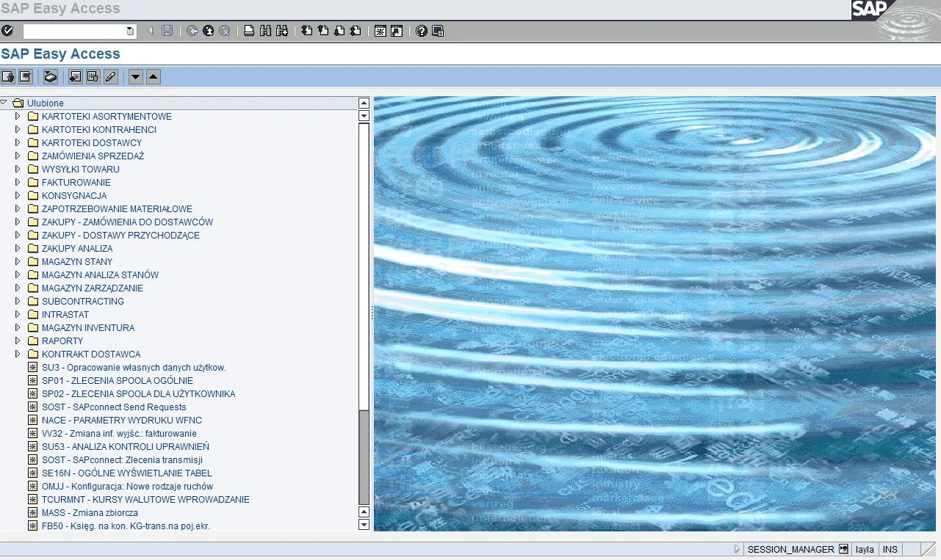This screenshot has width=941, height=560.
Task: Click the Previous Page icon
Action: point(323,31)
